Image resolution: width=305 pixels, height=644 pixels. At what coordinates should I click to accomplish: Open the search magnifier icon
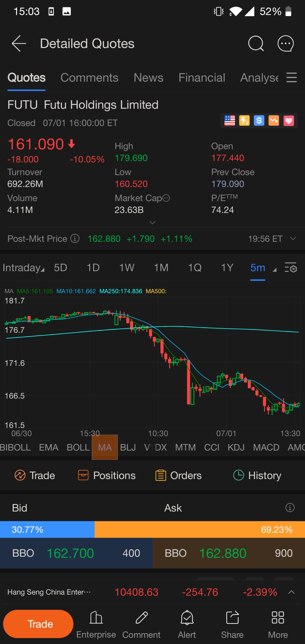(256, 43)
